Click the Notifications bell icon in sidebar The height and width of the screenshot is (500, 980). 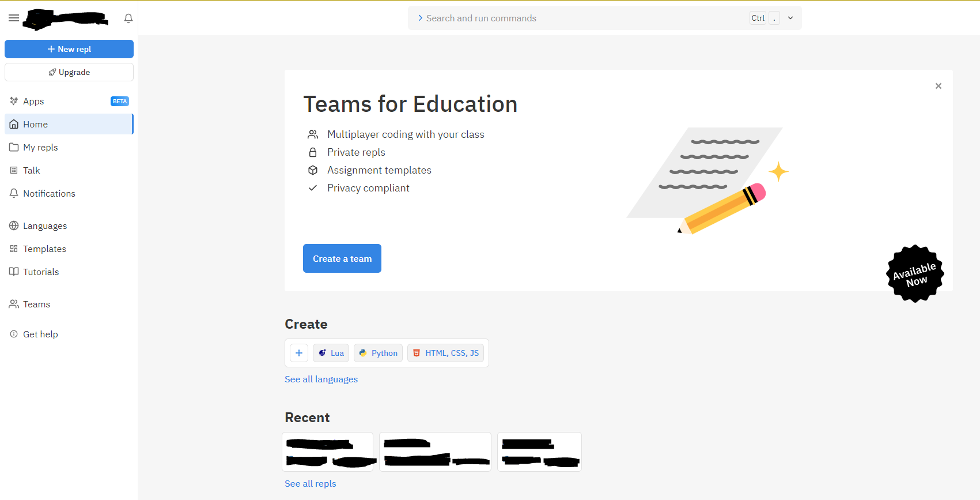[x=14, y=193]
